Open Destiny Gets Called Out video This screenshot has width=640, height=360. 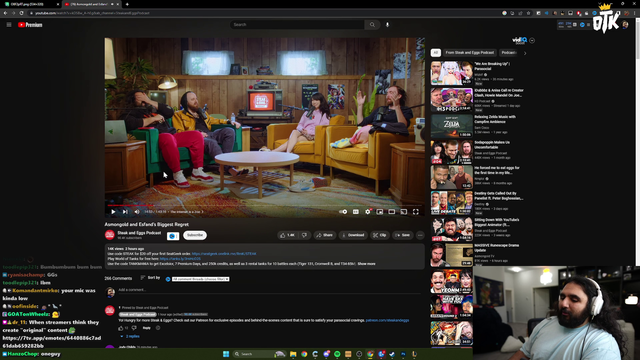tap(451, 203)
